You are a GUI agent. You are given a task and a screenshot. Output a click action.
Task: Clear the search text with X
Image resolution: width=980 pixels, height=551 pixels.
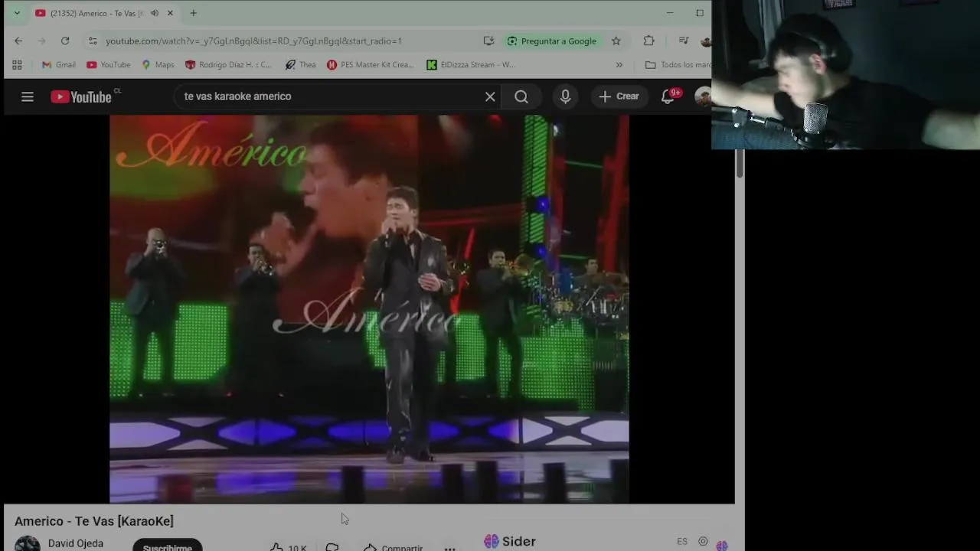pyautogui.click(x=490, y=96)
